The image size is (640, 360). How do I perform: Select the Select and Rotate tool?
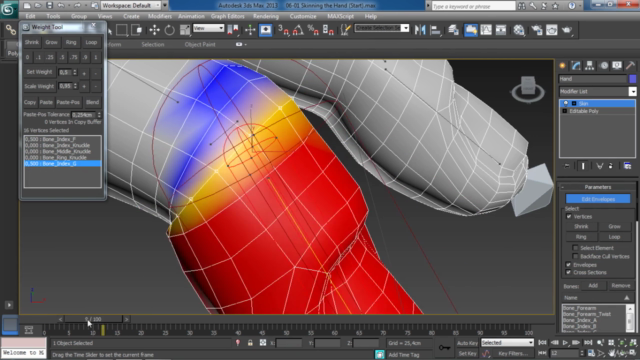(169, 30)
